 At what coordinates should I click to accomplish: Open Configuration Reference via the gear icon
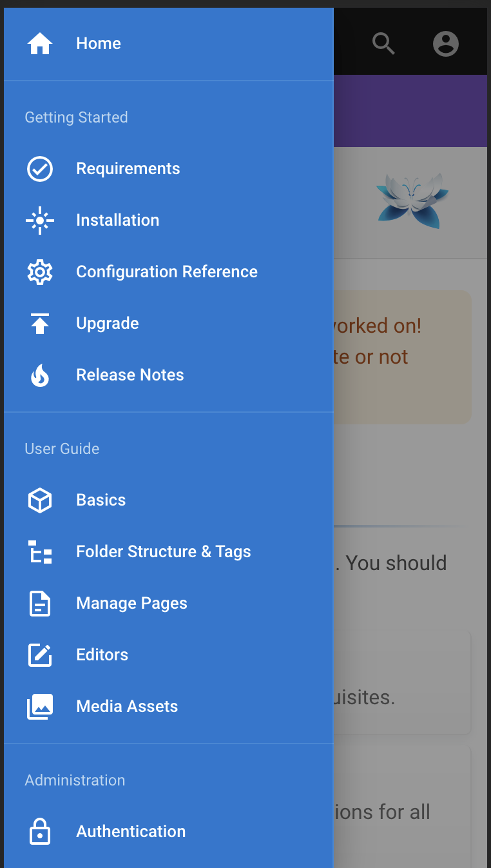(x=40, y=272)
